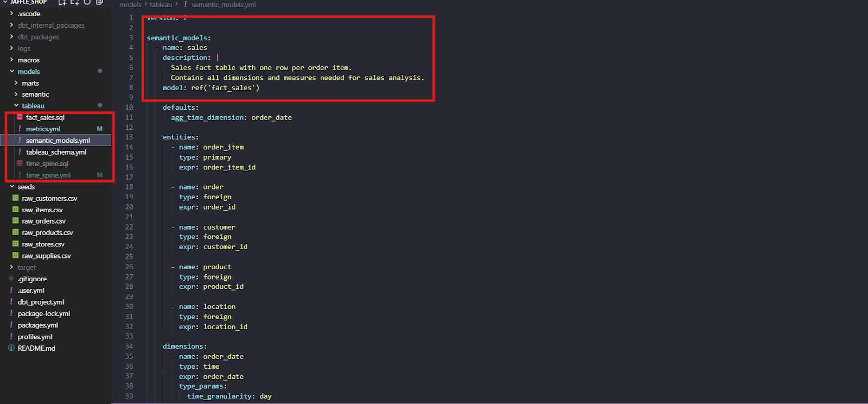Select the 'tableau' breadcrumb segment
Image resolution: width=868 pixels, height=404 pixels.
161,5
